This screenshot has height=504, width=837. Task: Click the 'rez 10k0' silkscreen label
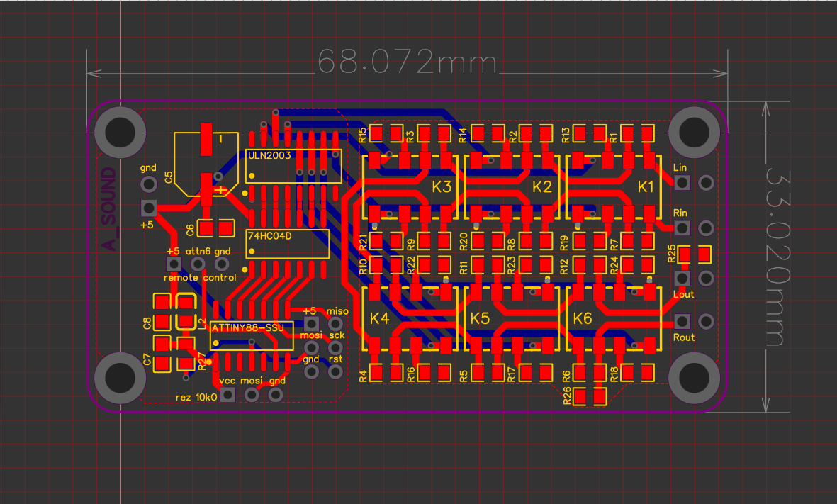(196, 397)
